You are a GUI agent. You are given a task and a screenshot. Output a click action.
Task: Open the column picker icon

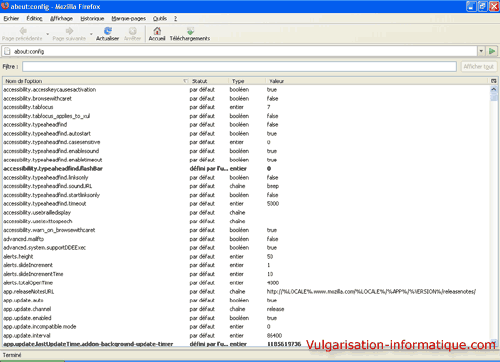pyautogui.click(x=494, y=81)
